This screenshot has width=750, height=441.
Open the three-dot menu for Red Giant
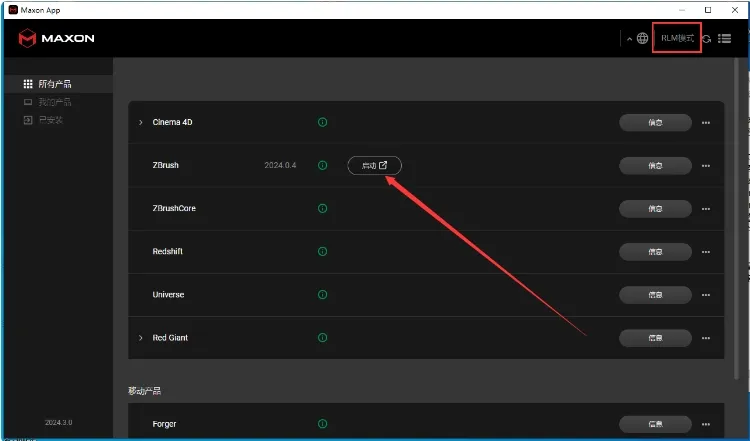pyautogui.click(x=706, y=338)
